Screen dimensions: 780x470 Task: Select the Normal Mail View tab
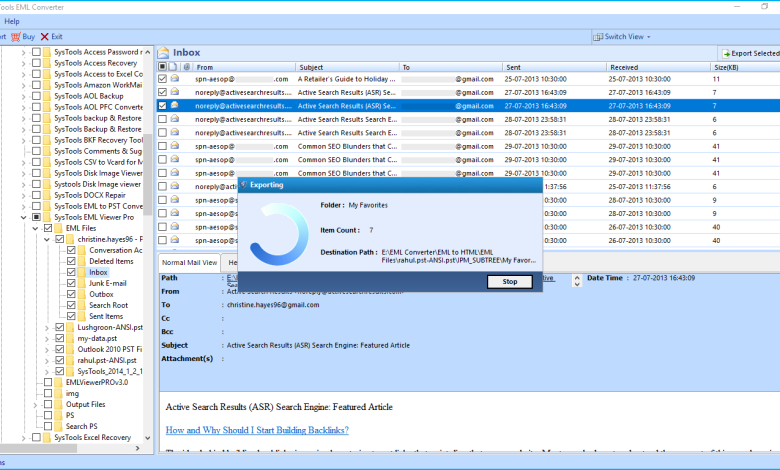[190, 263]
